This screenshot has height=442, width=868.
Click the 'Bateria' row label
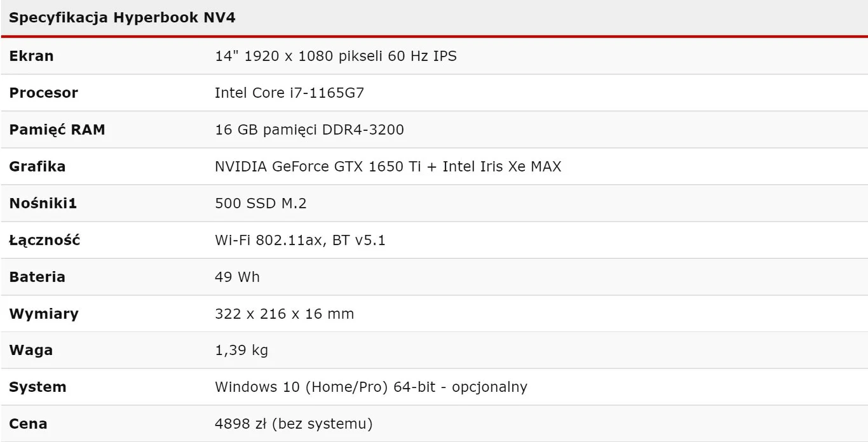tap(37, 277)
